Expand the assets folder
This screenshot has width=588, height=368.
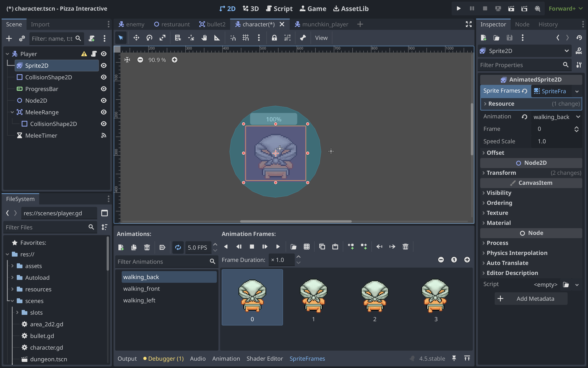pyautogui.click(x=12, y=266)
